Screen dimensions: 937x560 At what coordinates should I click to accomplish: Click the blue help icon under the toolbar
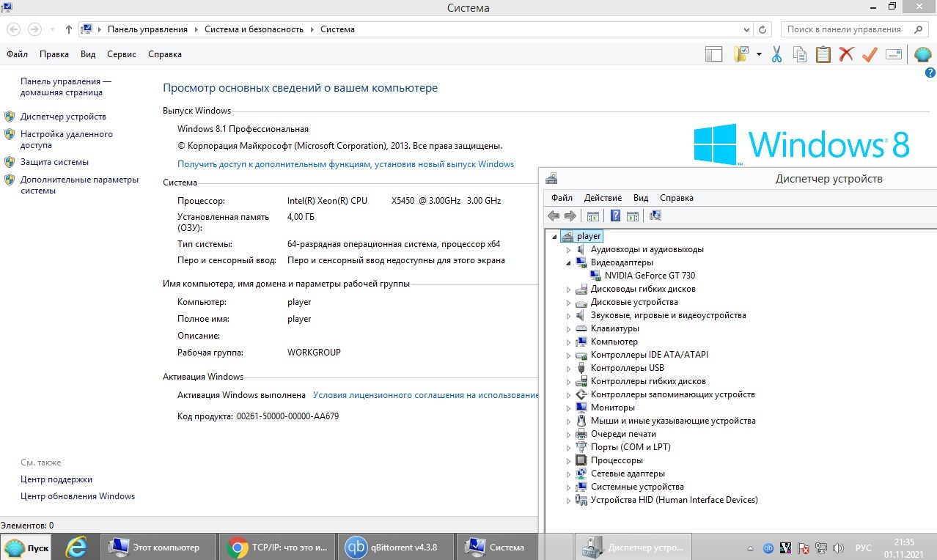930,73
